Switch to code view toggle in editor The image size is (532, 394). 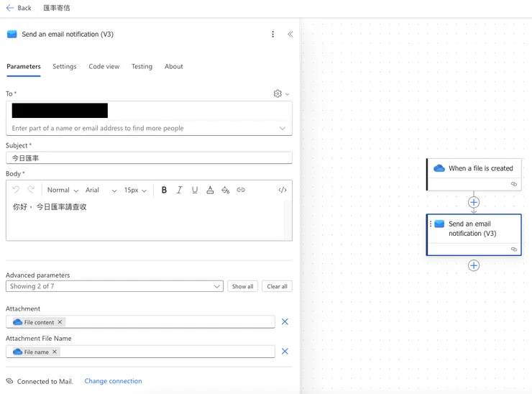tap(283, 190)
